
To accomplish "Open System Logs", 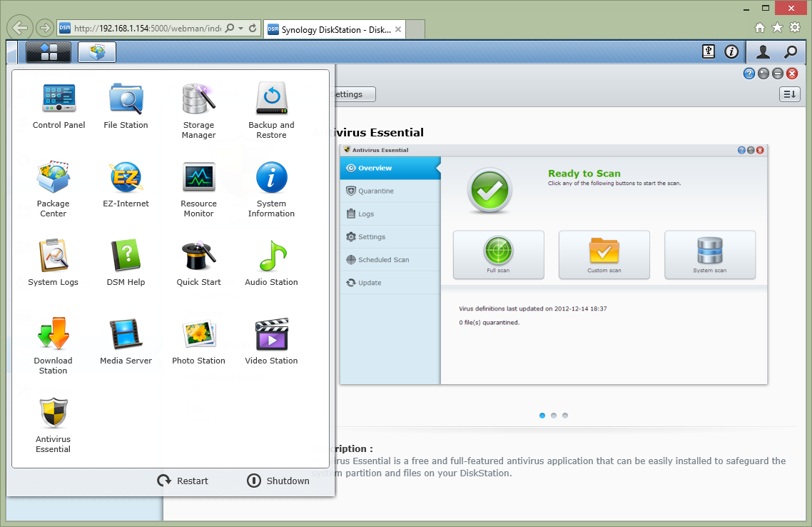I will (54, 263).
